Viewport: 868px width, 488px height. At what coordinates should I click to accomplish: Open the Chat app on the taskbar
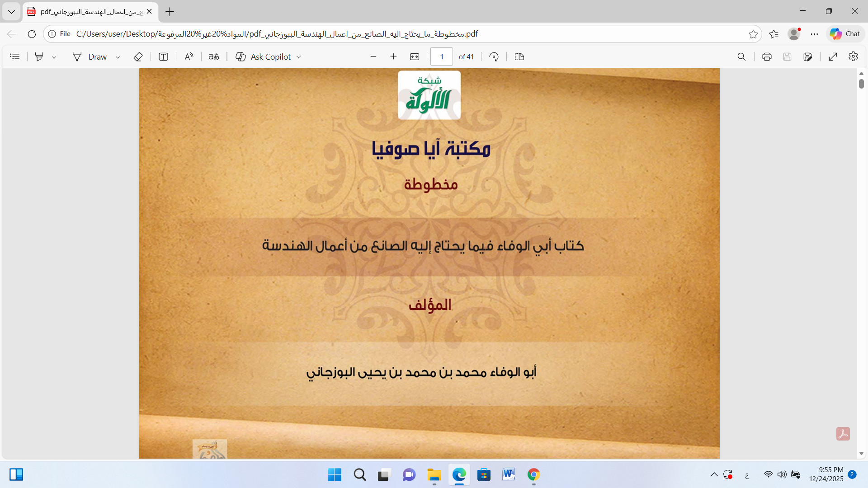click(x=409, y=475)
